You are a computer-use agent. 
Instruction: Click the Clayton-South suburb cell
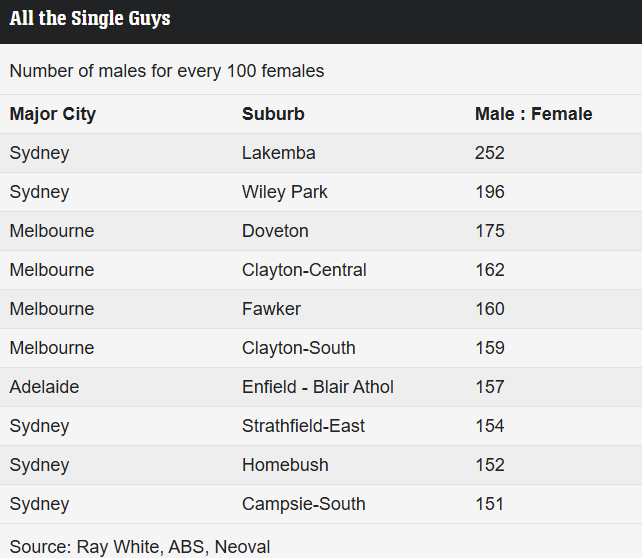click(x=298, y=348)
